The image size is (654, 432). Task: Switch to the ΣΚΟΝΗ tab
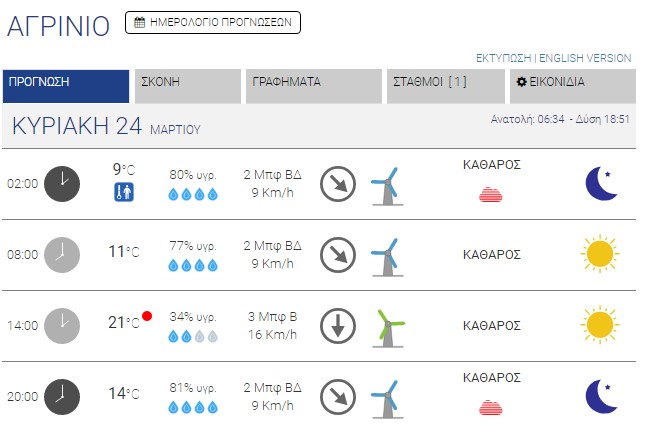tap(189, 83)
